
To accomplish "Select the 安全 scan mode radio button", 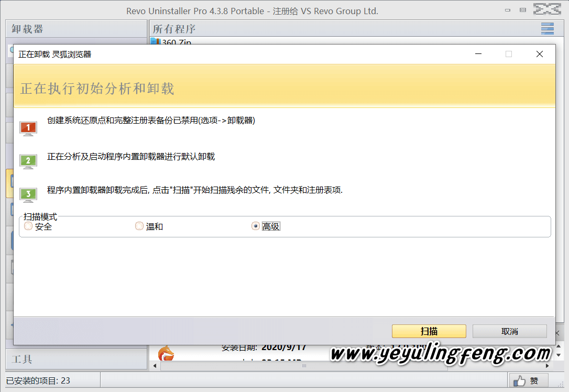I will [x=28, y=226].
